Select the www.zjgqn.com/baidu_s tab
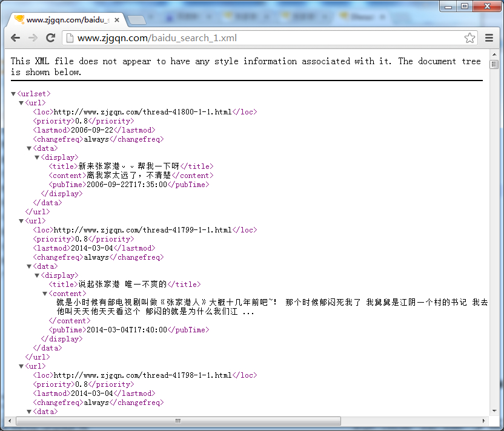This screenshot has height=431, width=504. click(x=67, y=20)
